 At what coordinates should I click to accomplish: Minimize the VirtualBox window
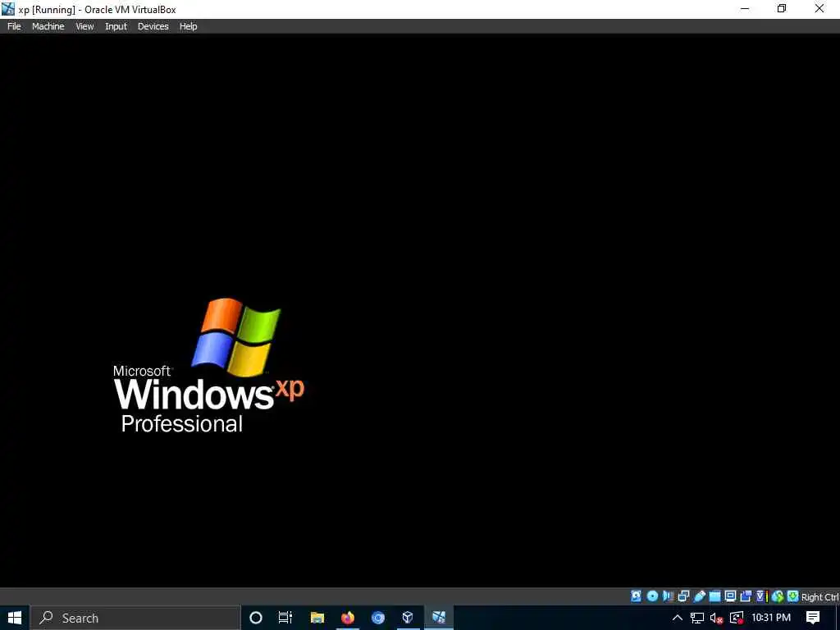745,8
